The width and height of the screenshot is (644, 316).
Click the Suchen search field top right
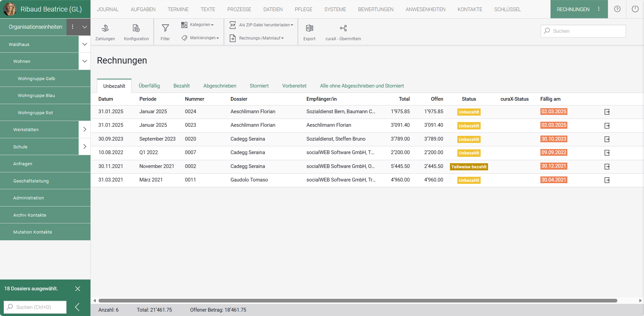coord(587,31)
